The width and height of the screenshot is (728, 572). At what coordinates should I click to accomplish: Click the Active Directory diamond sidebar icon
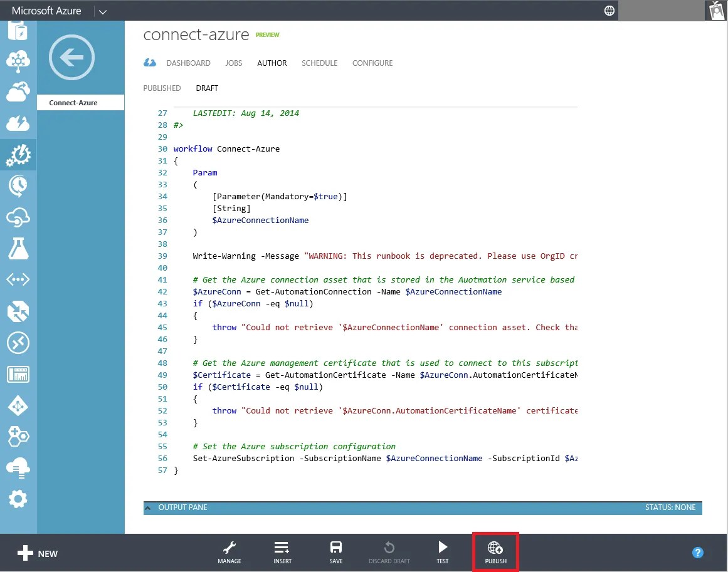click(x=18, y=406)
